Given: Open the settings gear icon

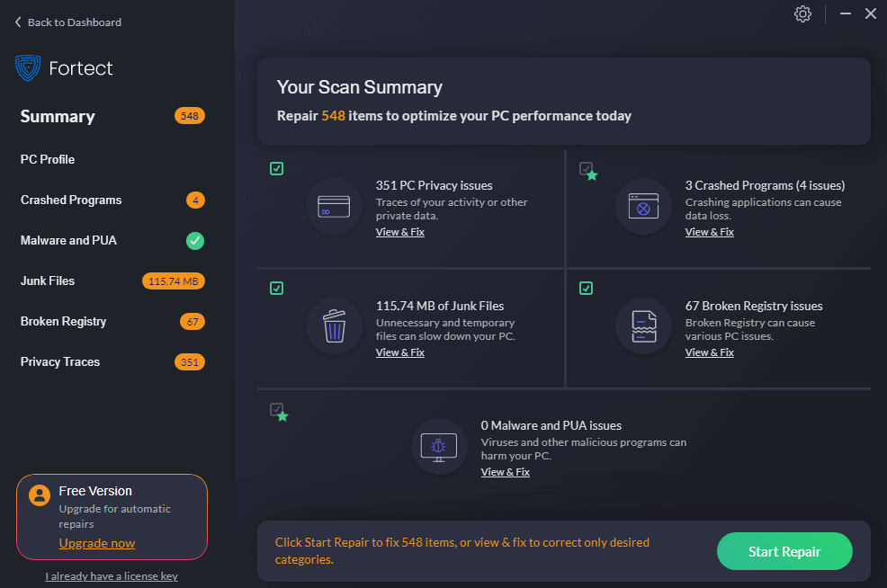Looking at the screenshot, I should [x=802, y=13].
